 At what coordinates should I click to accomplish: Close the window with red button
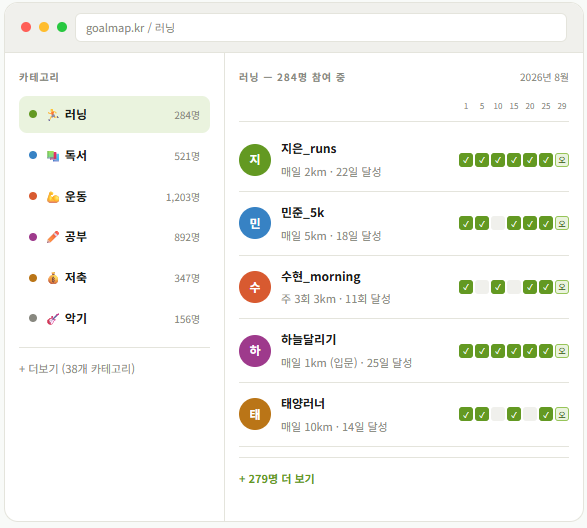pyautogui.click(x=26, y=27)
